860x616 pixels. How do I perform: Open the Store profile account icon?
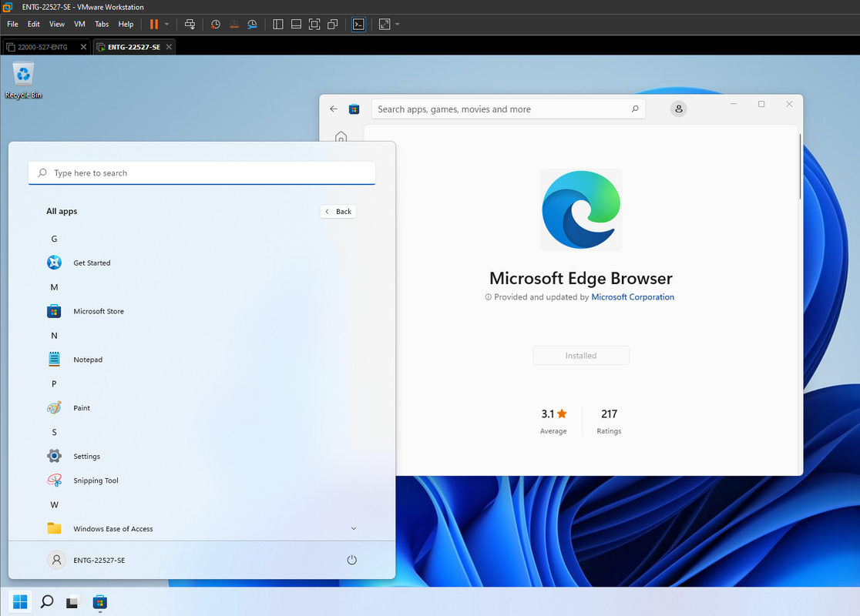tap(678, 109)
